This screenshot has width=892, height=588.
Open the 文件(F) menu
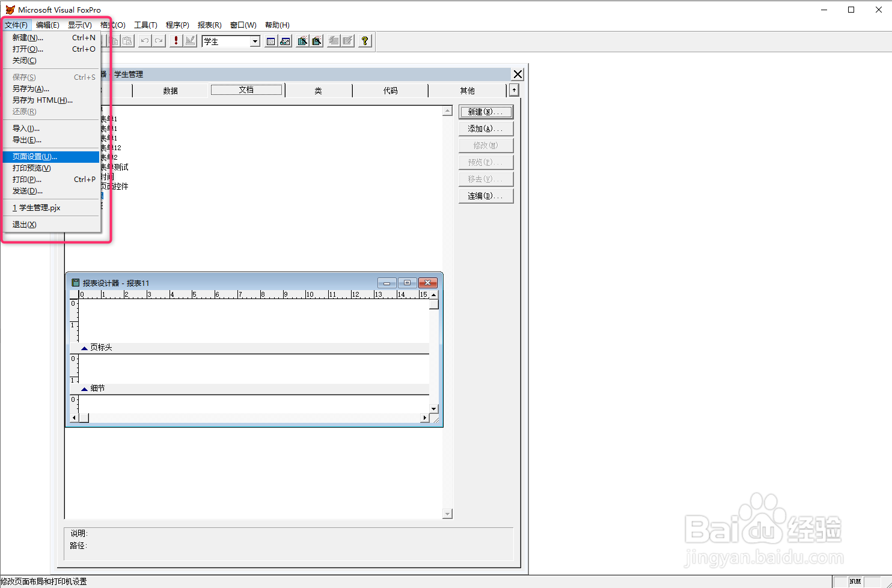(x=16, y=25)
